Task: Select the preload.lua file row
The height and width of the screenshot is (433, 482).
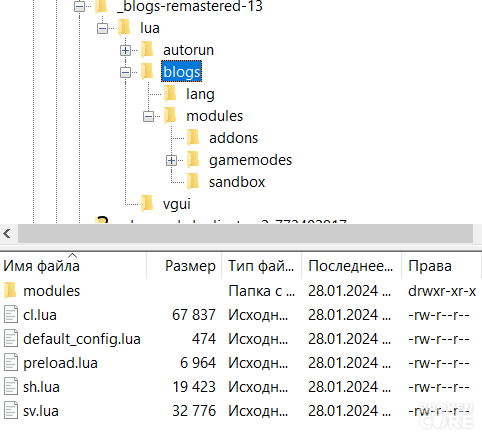Action: pos(241,363)
